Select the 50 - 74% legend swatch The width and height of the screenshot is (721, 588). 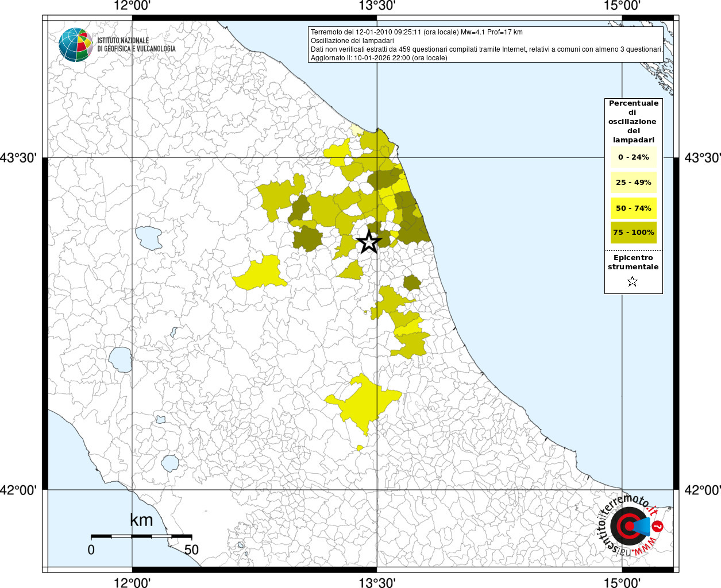(x=633, y=208)
